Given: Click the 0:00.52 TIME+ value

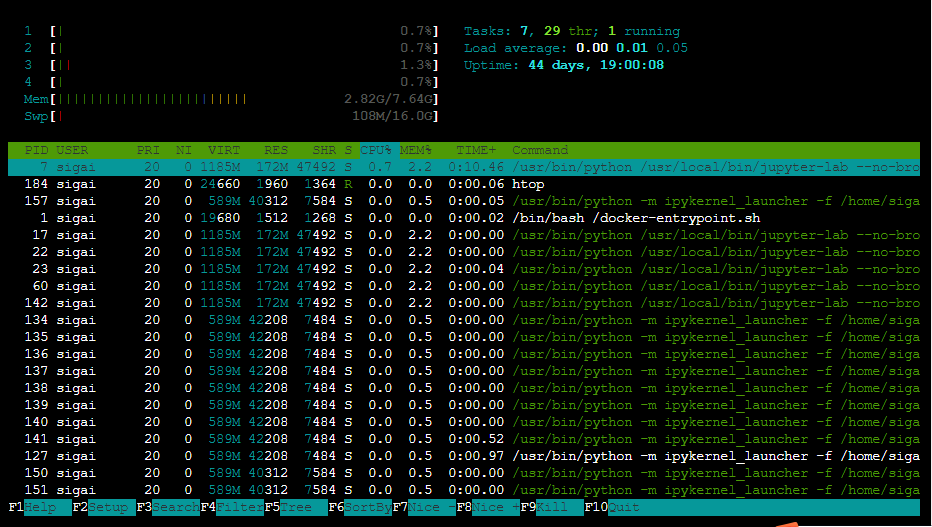Looking at the screenshot, I should pyautogui.click(x=476, y=439).
